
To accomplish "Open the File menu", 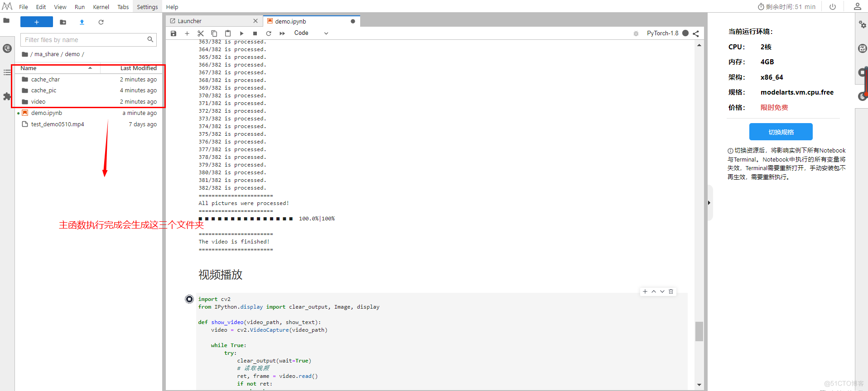I will point(24,7).
